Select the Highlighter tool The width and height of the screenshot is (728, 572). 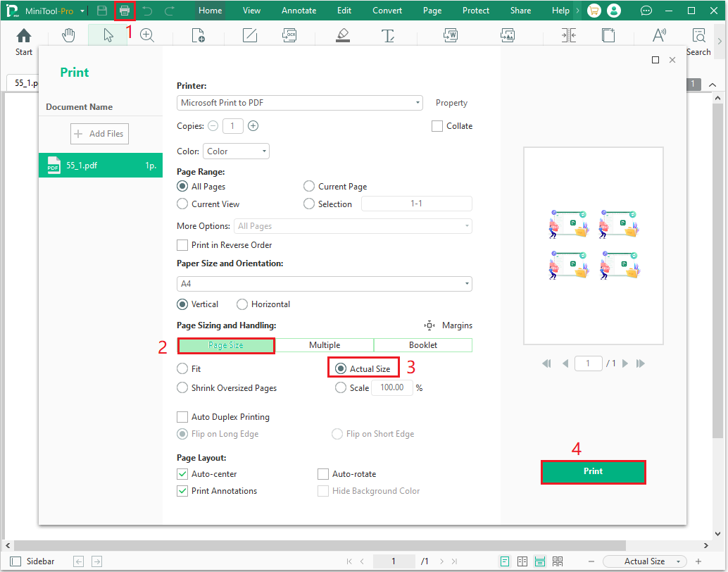(343, 34)
